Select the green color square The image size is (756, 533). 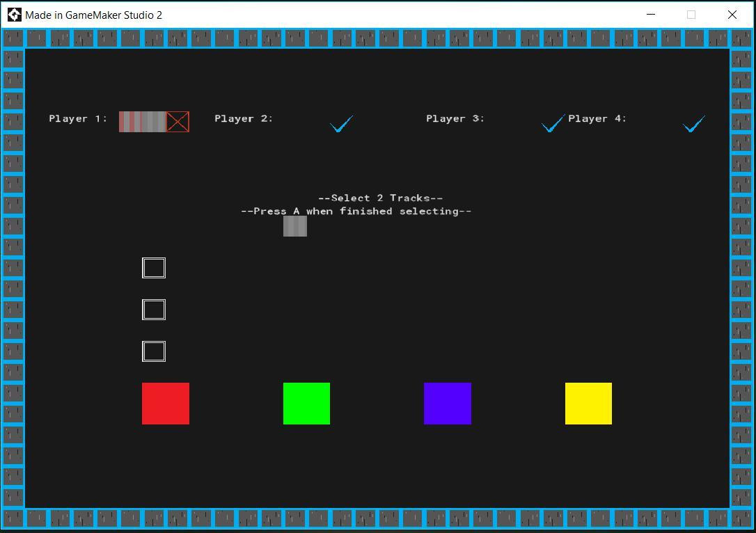pos(306,404)
